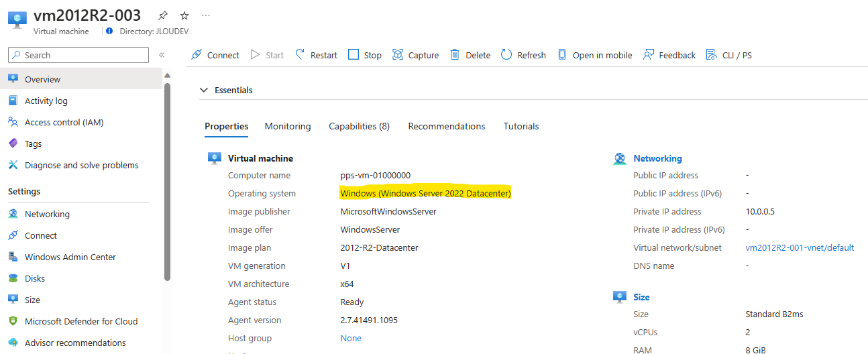Screen dimensions: 868x354
Task: Select the RAM value 8 GiB
Action: (757, 349)
